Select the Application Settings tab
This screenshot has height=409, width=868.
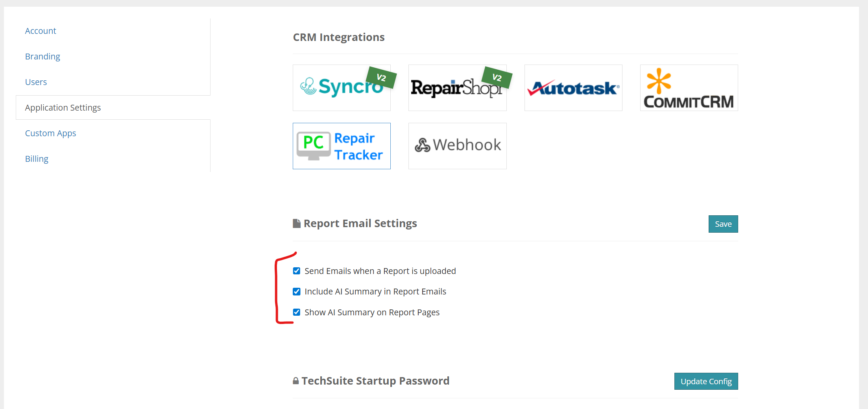tap(63, 107)
